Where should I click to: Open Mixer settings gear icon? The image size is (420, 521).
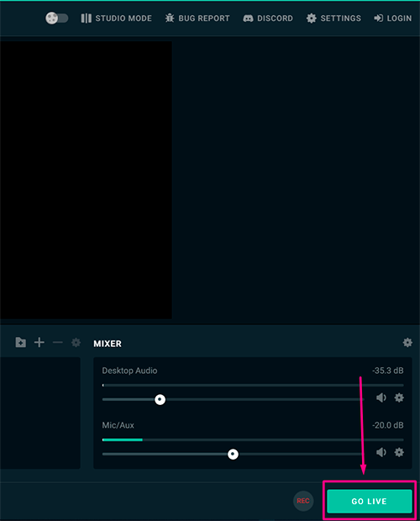[407, 342]
